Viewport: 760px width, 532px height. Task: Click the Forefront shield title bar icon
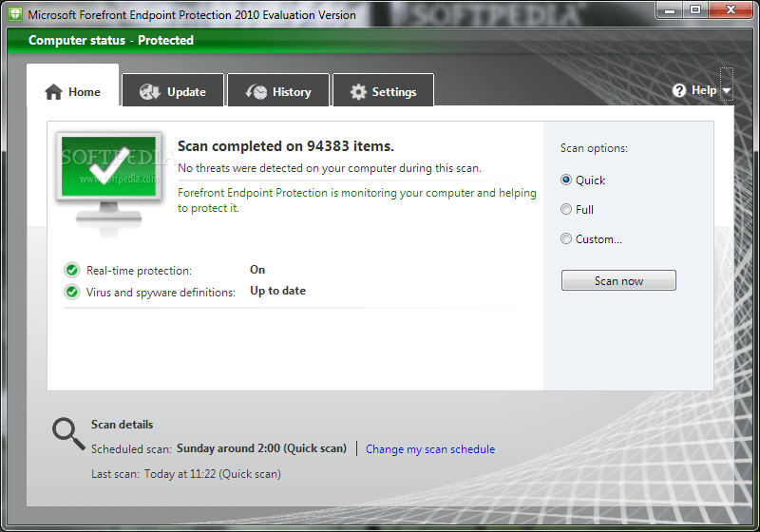tap(15, 13)
